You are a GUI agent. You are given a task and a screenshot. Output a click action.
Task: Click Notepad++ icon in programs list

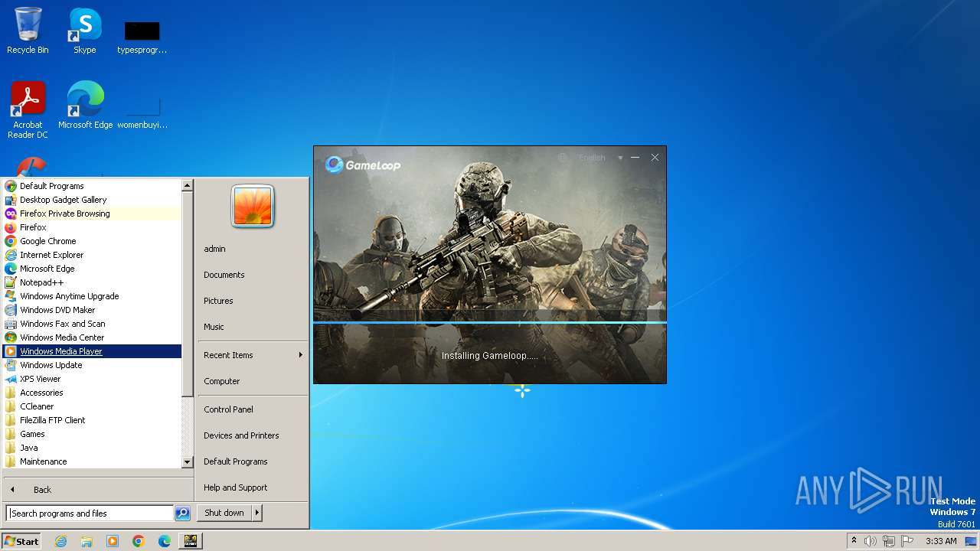click(11, 282)
